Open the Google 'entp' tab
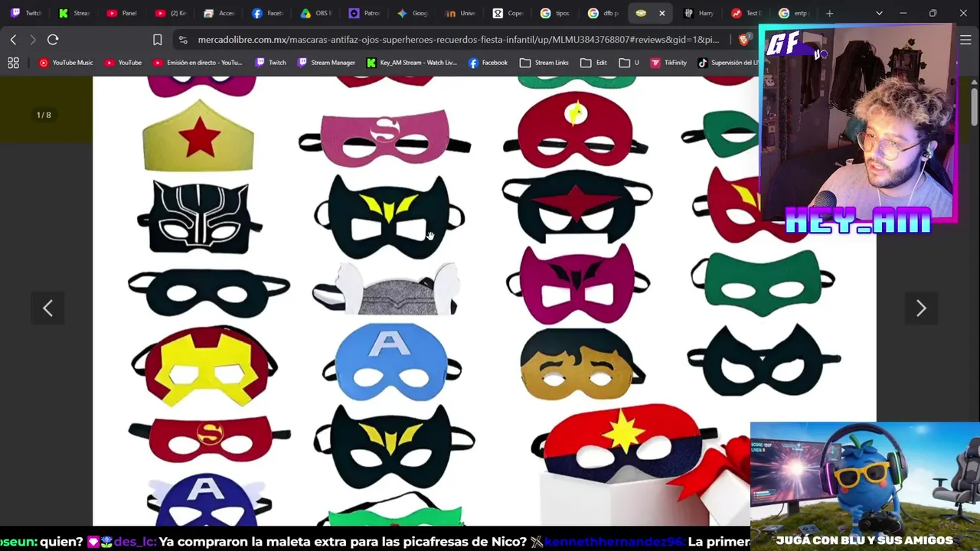 [795, 13]
